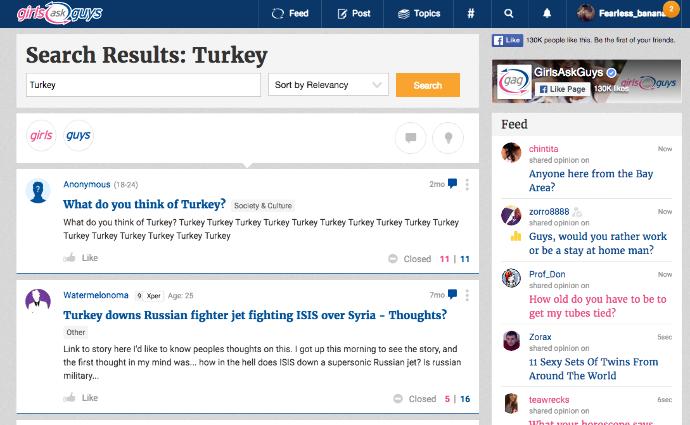Viewport: 690px width, 425px height.
Task: Click Closed status icon on fighter jet post
Action: [x=398, y=399]
